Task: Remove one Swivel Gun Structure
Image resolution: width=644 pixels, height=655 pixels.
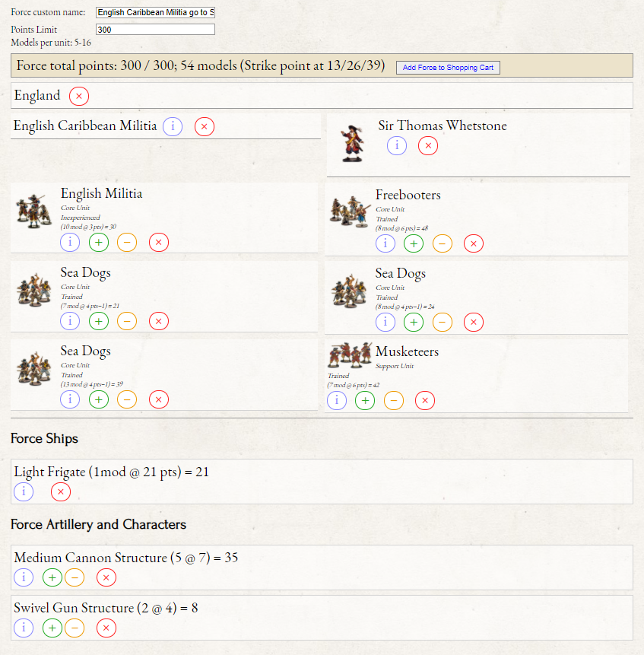Action: pos(75,628)
